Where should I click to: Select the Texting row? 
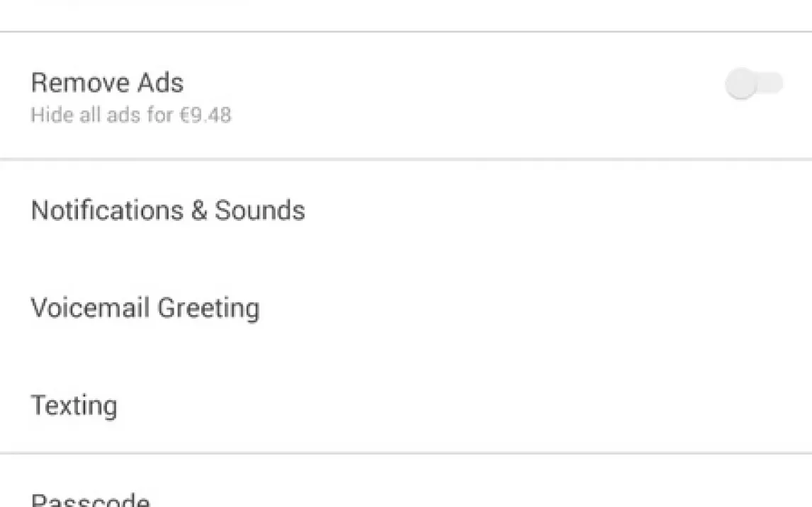405,406
